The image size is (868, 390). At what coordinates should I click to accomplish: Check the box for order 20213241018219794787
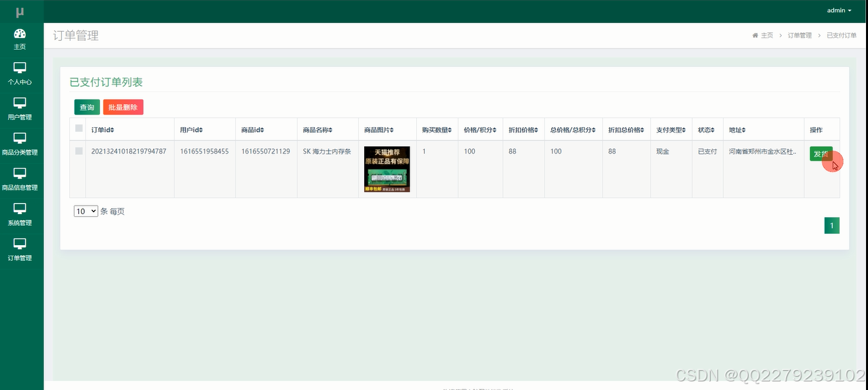click(79, 151)
